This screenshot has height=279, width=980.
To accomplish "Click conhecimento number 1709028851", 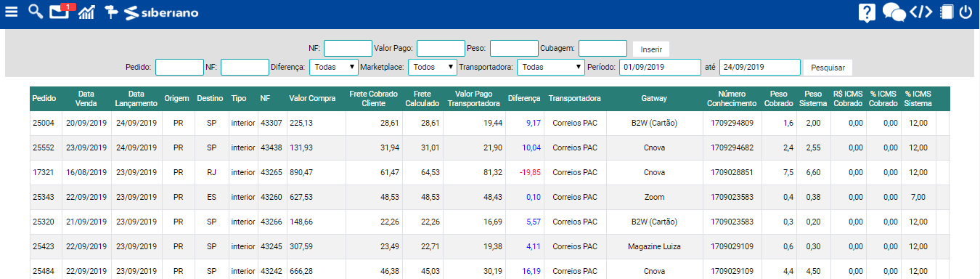I will click(732, 172).
